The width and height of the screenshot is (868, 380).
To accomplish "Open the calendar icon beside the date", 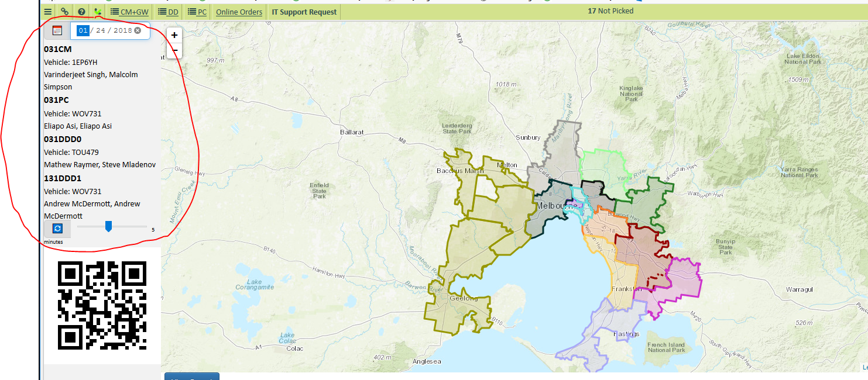I will pos(57,30).
